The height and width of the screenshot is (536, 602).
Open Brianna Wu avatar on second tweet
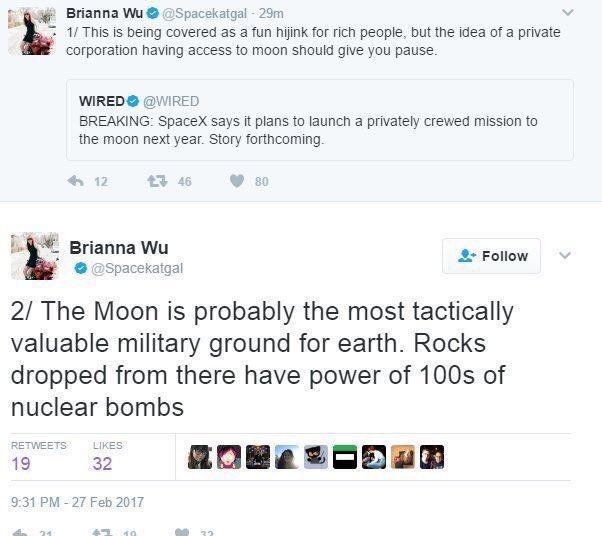(x=35, y=256)
